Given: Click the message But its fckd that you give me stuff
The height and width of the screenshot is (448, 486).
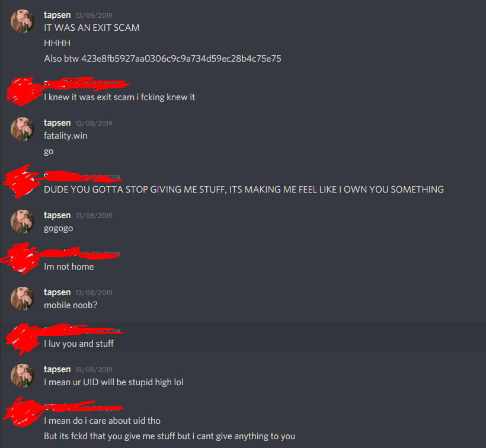Looking at the screenshot, I should (170, 436).
